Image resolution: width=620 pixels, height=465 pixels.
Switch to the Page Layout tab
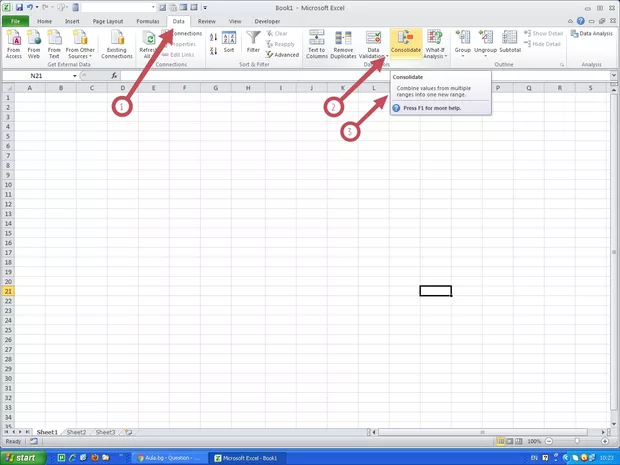[108, 21]
